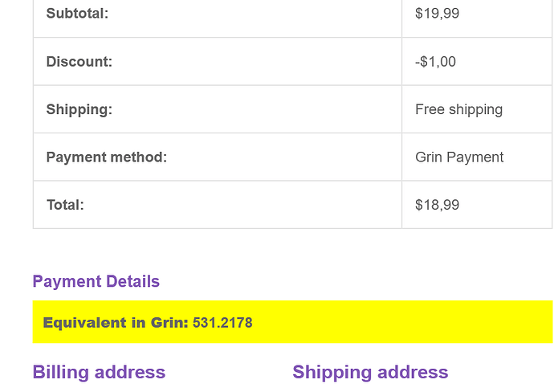554x392 pixels.
Task: Click the Discount label
Action: click(79, 62)
